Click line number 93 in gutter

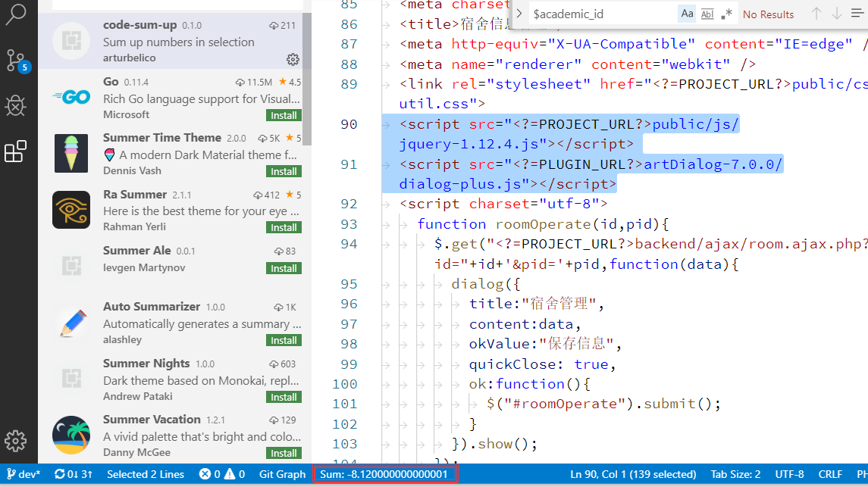pos(349,224)
